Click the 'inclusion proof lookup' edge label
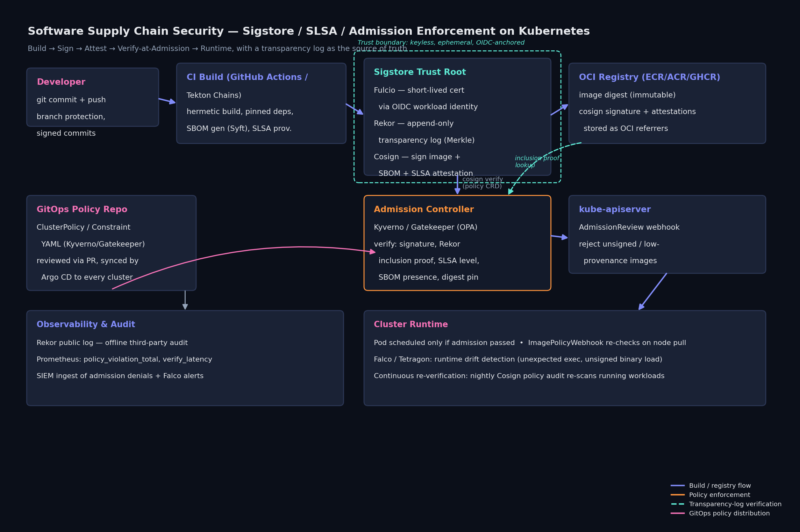The height and width of the screenshot is (532, 800). pyautogui.click(x=537, y=162)
